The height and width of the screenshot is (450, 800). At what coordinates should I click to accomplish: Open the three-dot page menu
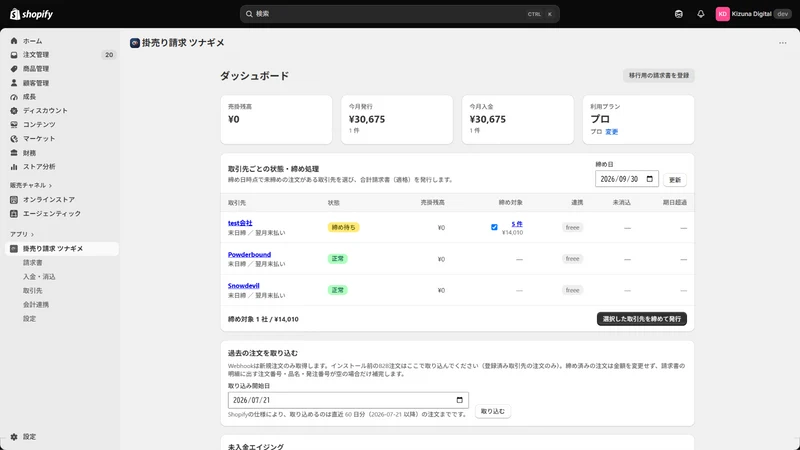point(783,43)
